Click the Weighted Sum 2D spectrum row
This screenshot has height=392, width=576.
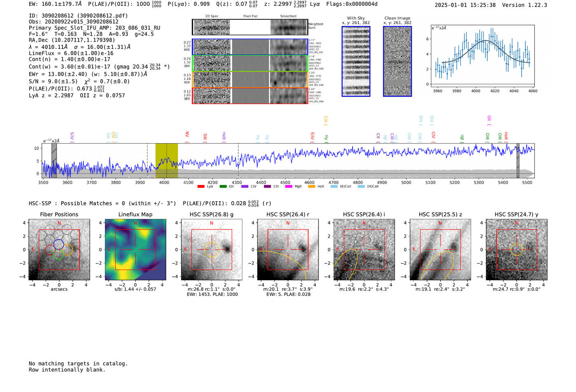(250, 27)
